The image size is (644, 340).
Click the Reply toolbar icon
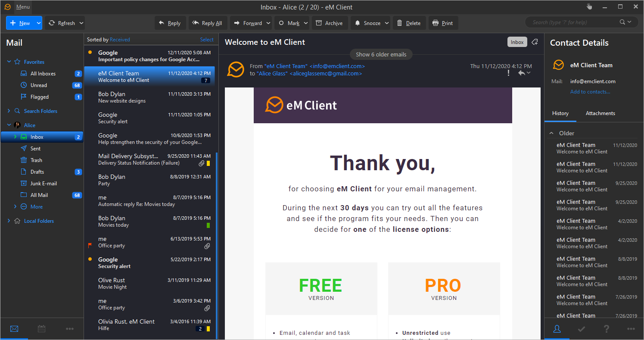162,23
